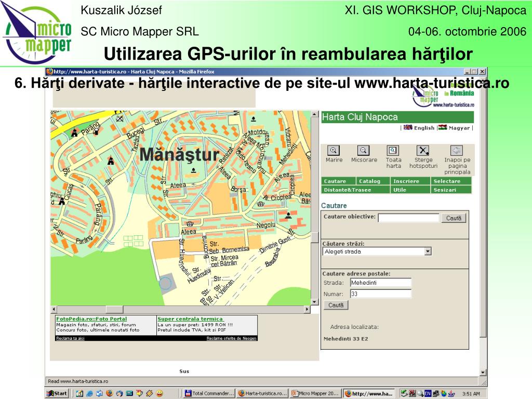
Task: Click the Inapoi pe pagina principala arrow icon
Action: pos(457,150)
